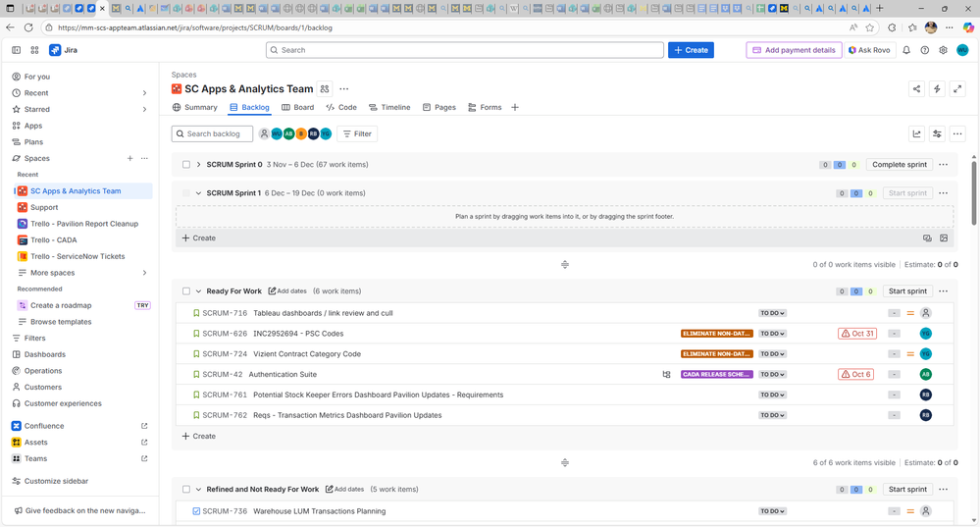The height and width of the screenshot is (527, 980).
Task: Open view settings sliders icon
Action: tap(937, 133)
